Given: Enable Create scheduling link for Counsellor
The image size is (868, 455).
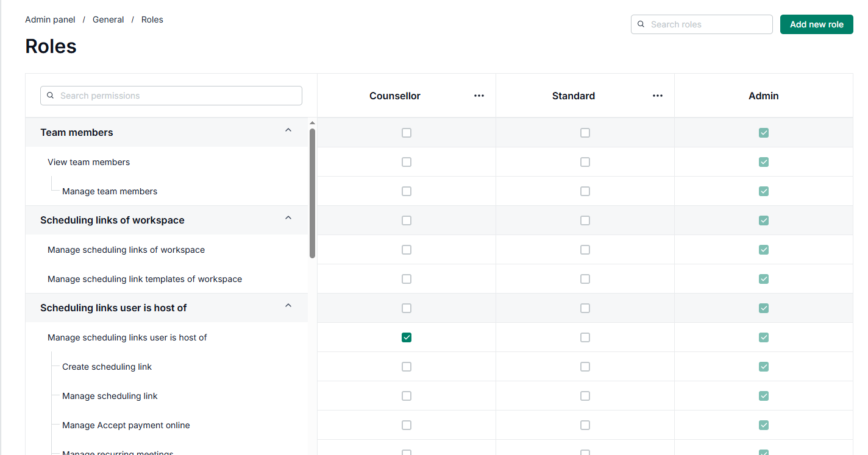Looking at the screenshot, I should [x=407, y=367].
